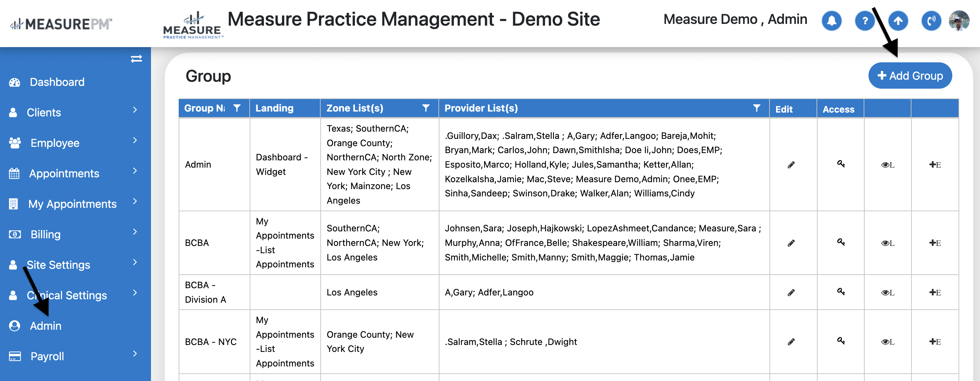
Task: Toggle the sidebar collapse arrows icon
Action: 136,59
